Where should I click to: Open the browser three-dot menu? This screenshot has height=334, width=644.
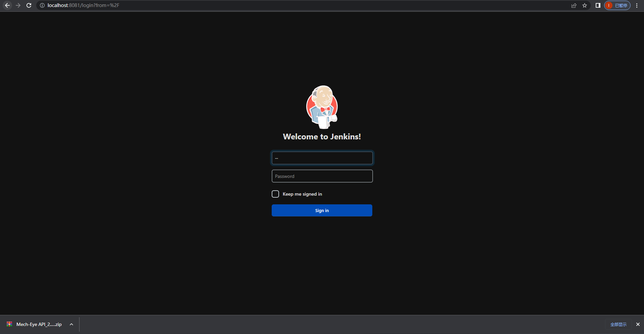click(637, 5)
